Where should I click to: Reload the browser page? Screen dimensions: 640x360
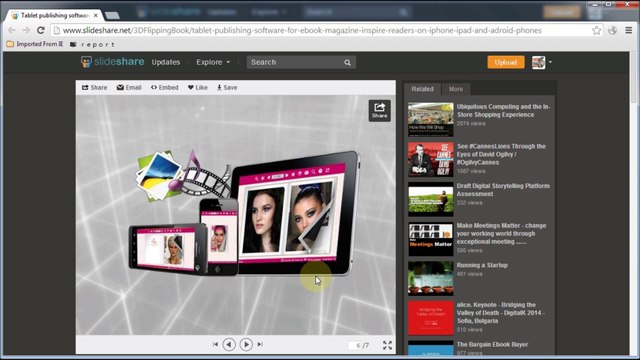[x=40, y=30]
